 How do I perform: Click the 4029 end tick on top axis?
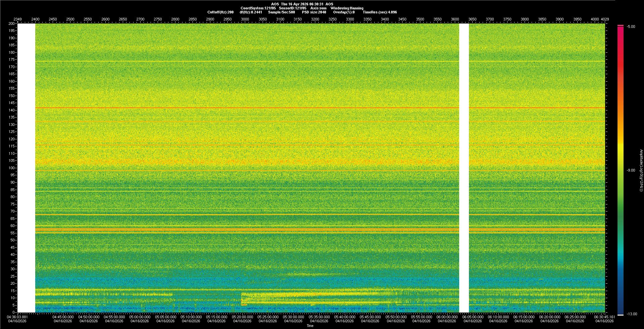[x=605, y=19]
